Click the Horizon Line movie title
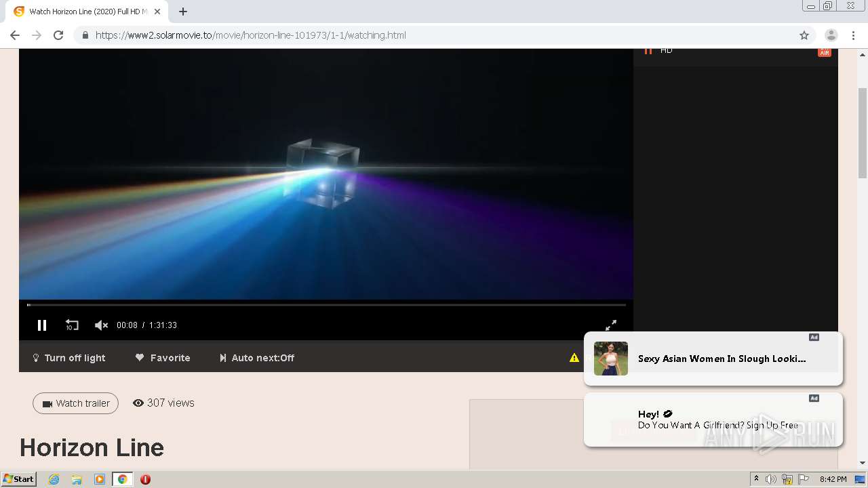 coord(92,447)
